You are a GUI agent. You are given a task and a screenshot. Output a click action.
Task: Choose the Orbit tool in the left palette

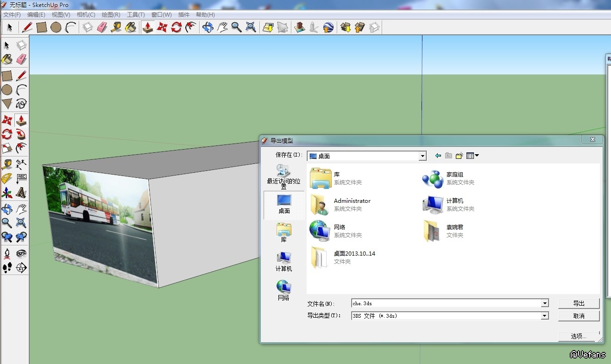pyautogui.click(x=7, y=209)
